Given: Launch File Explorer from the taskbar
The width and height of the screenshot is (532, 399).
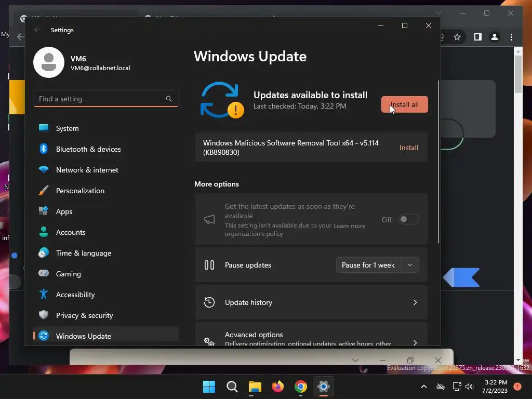Looking at the screenshot, I should tap(255, 387).
